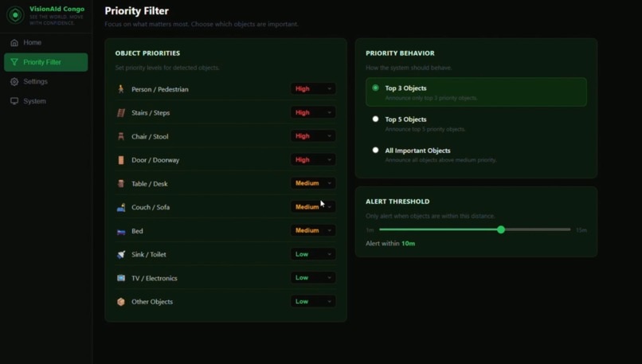642x364 pixels.
Task: Click the Stairs / Steps icon
Action: click(x=121, y=112)
